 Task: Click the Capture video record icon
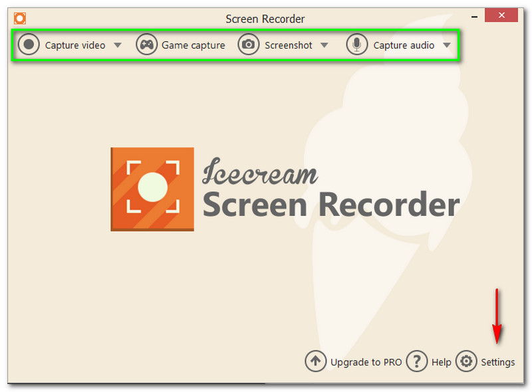(29, 45)
